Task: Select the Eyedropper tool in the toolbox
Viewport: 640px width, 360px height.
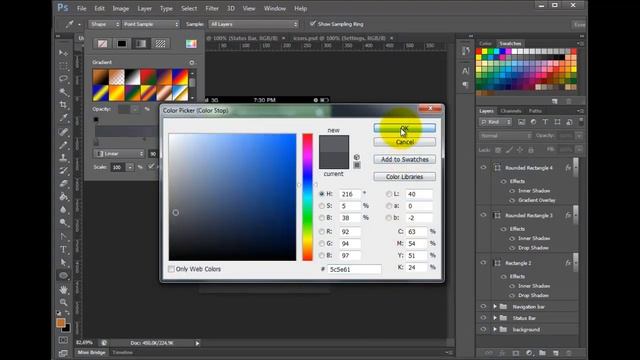Action: tap(63, 118)
